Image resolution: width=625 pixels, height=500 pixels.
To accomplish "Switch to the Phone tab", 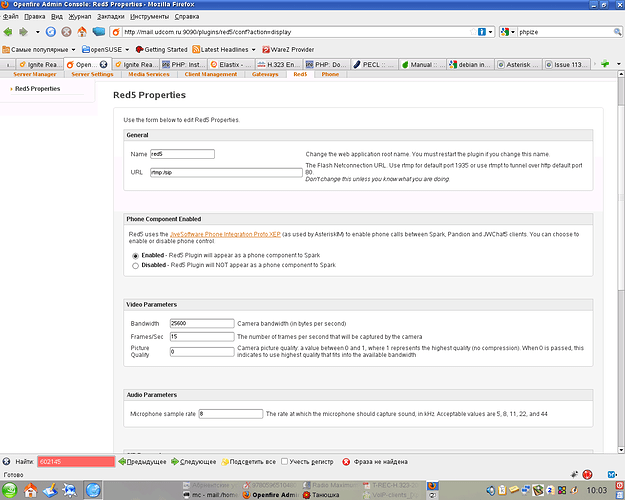I will 330,74.
